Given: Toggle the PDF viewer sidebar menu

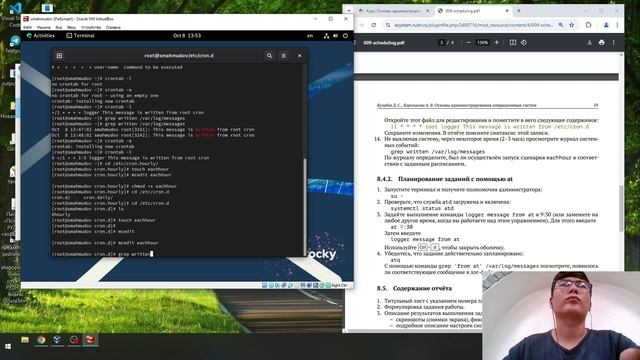Looking at the screenshot, I should tap(355, 42).
